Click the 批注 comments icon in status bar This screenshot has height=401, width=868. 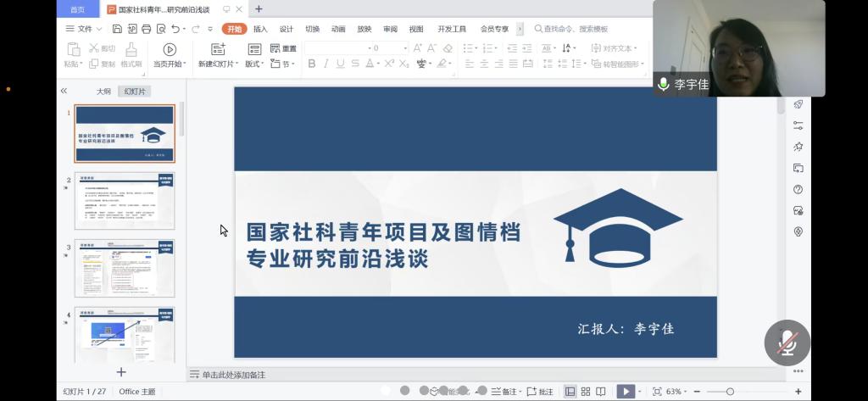point(540,392)
